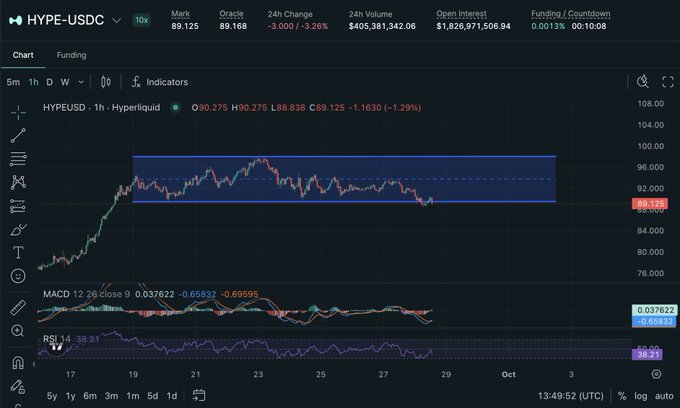Collapse the drawing toolbar with the arrow
Viewport: 680px width, 408px height.
coord(34,364)
